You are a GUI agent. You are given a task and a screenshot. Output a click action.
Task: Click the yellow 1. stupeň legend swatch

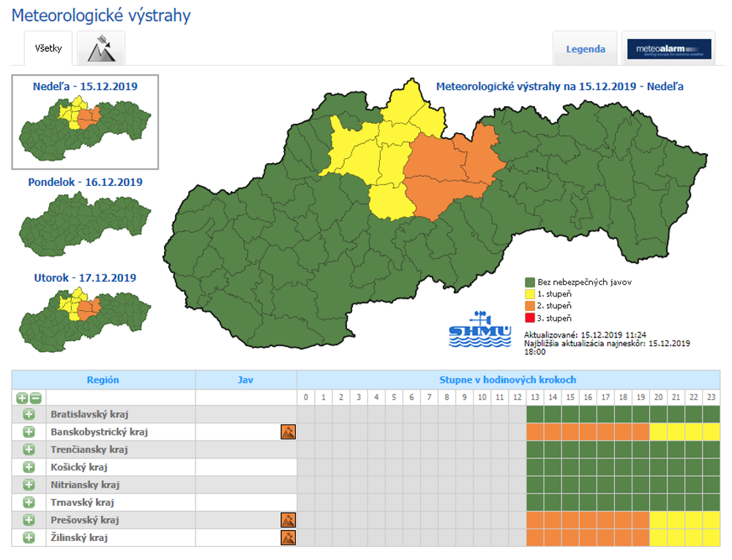(529, 293)
